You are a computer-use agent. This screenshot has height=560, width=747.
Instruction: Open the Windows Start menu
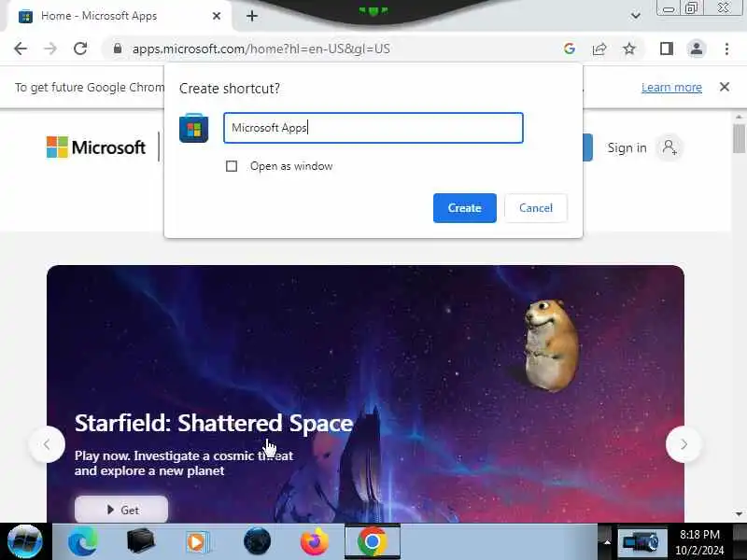25,541
